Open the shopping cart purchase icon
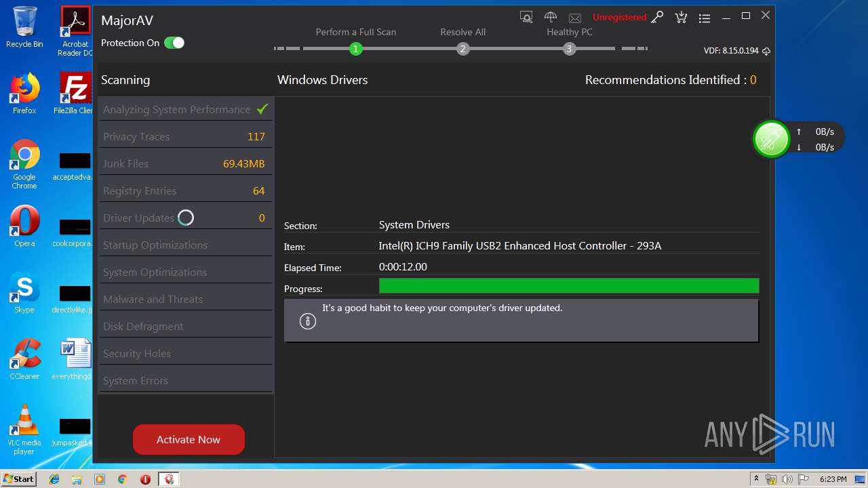868x488 pixels. pyautogui.click(x=681, y=17)
